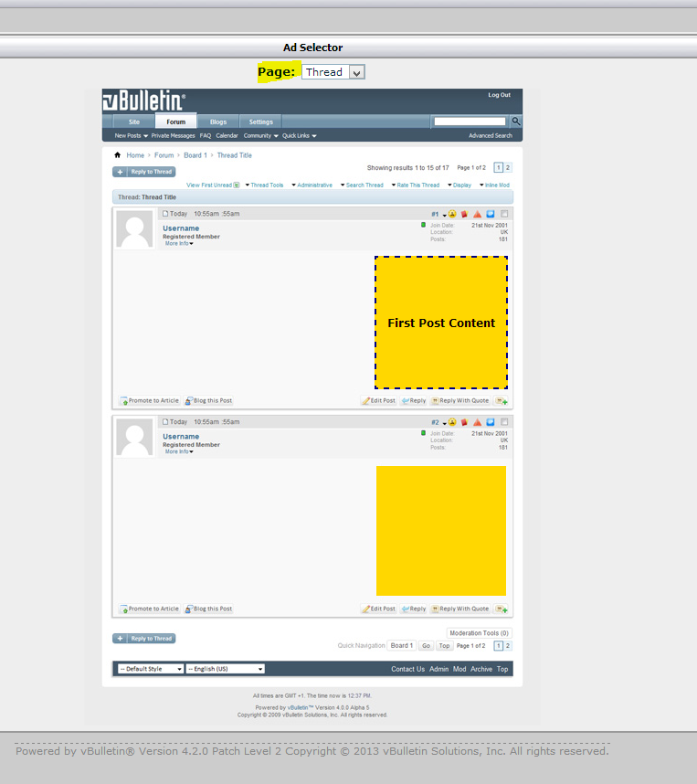The height and width of the screenshot is (784, 697).
Task: Open the Administrative dropdown
Action: pyautogui.click(x=312, y=185)
